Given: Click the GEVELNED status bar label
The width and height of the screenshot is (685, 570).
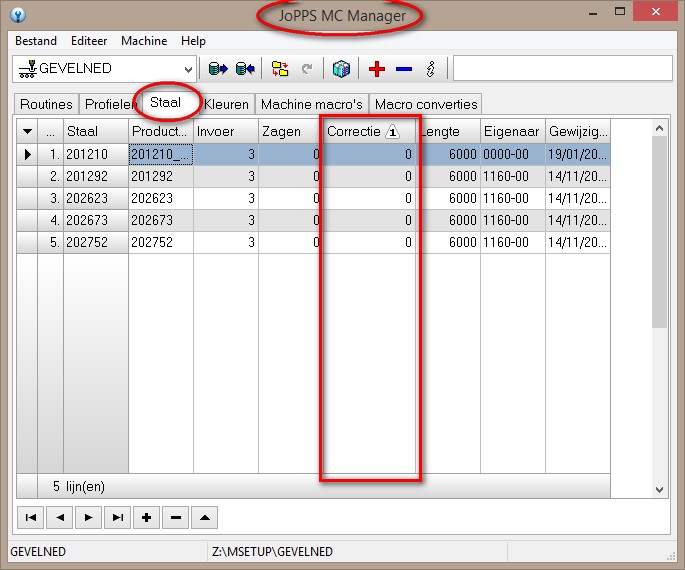Looking at the screenshot, I should point(38,552).
